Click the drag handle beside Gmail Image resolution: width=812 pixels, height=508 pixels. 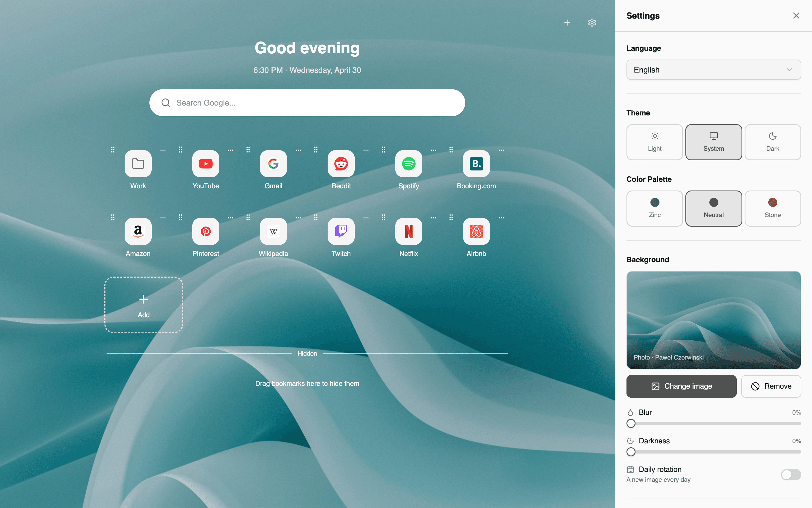[248, 150]
